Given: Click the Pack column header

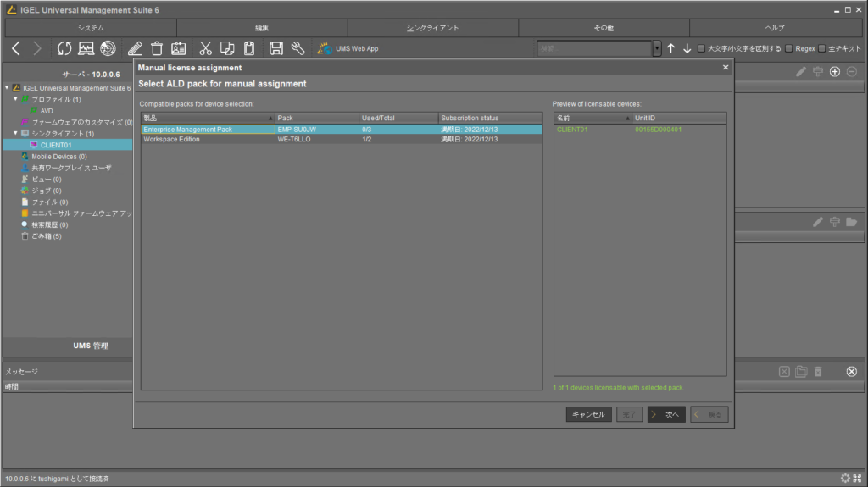Looking at the screenshot, I should pos(317,118).
